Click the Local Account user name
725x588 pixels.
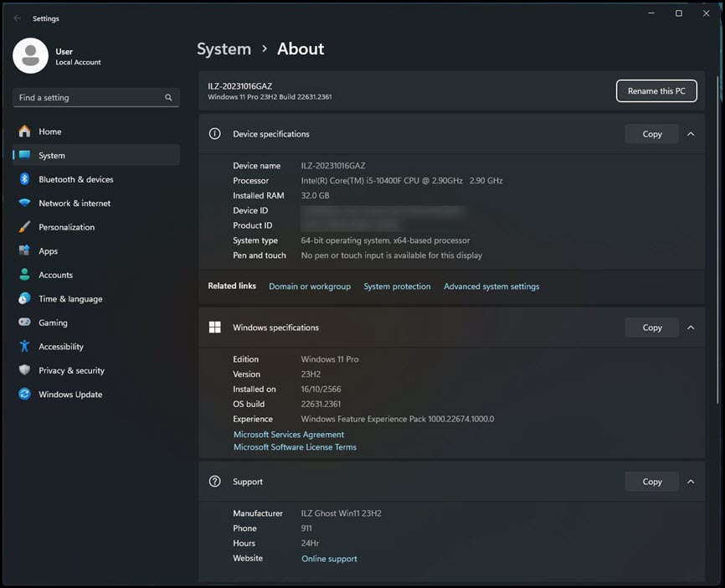pyautogui.click(x=78, y=62)
